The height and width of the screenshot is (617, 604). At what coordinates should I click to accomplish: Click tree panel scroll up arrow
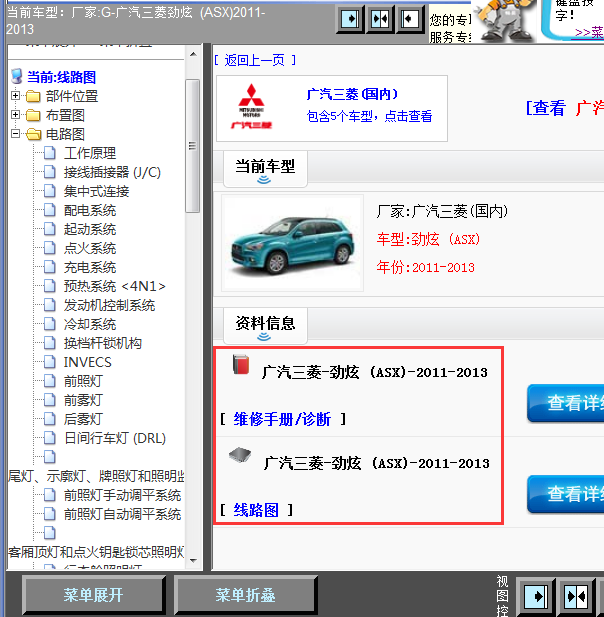pyautogui.click(x=193, y=54)
